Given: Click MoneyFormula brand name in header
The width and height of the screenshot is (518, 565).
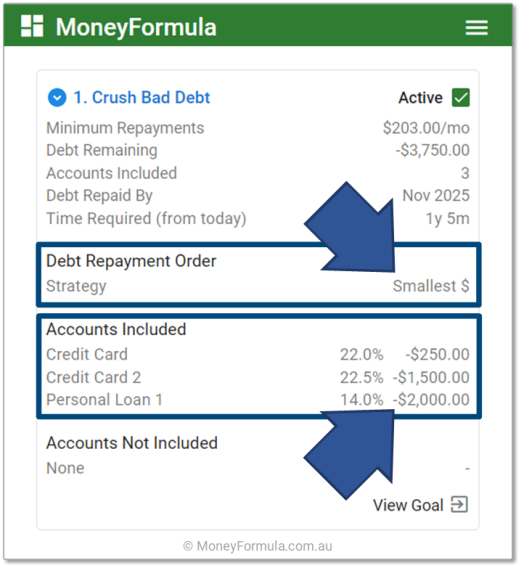Looking at the screenshot, I should click(x=136, y=27).
